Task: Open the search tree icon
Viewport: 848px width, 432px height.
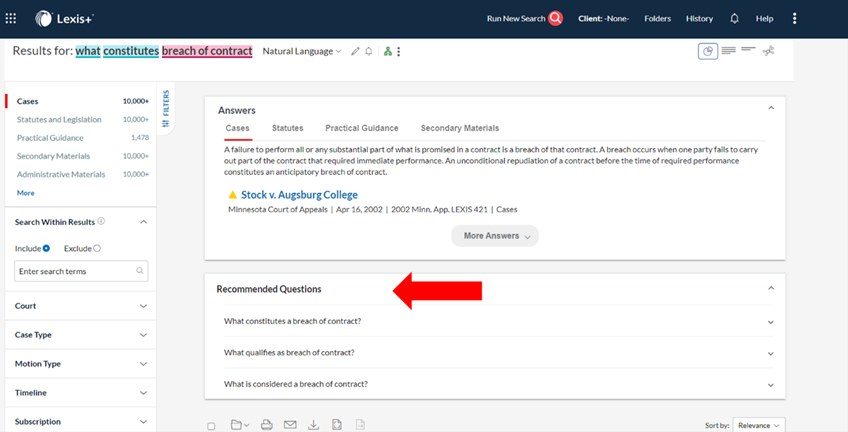Action: point(387,51)
